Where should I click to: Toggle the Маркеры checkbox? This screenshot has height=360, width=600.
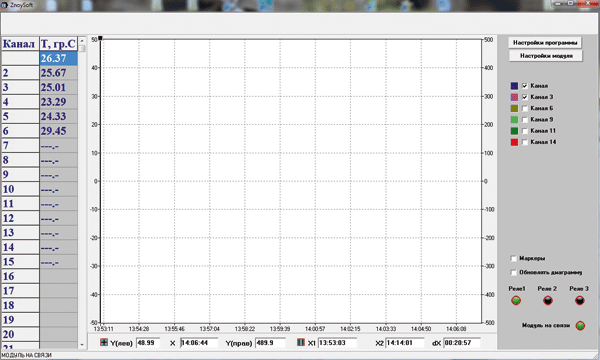pyautogui.click(x=514, y=259)
